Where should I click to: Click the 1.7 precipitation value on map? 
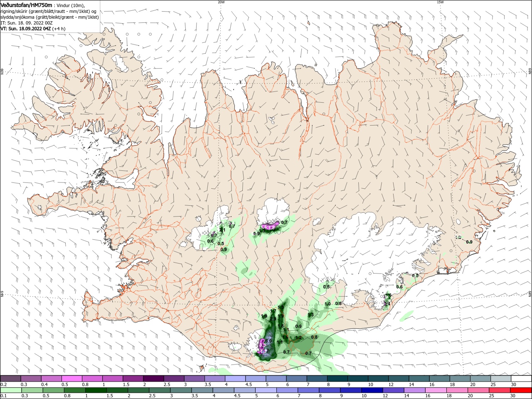(273, 311)
